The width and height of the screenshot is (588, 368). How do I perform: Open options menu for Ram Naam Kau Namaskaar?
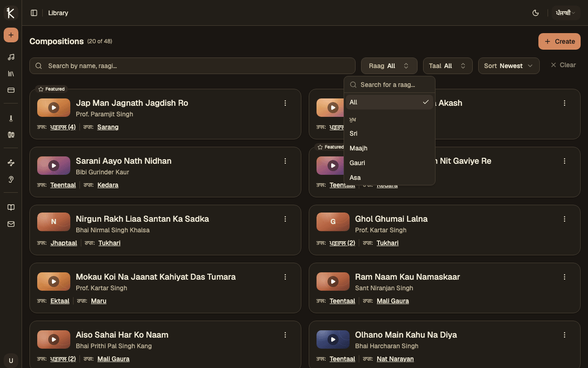(x=565, y=277)
